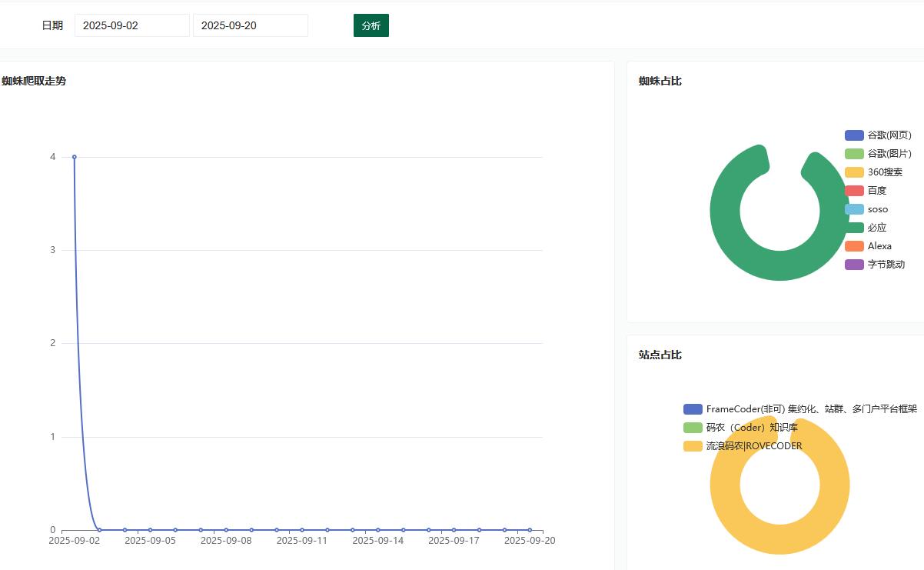Click x-axis label 2025-09-05
Screen dimensions: 924x570
(151, 541)
